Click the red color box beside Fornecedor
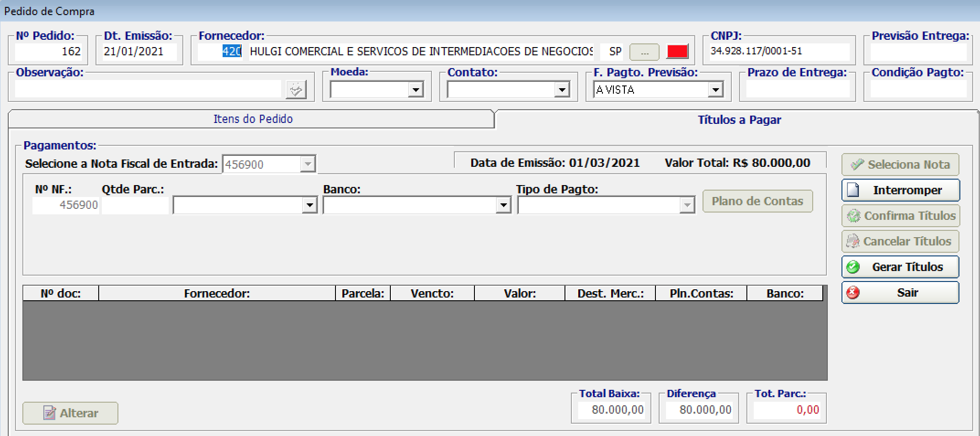Viewport: 980px width, 436px height. [x=677, y=51]
